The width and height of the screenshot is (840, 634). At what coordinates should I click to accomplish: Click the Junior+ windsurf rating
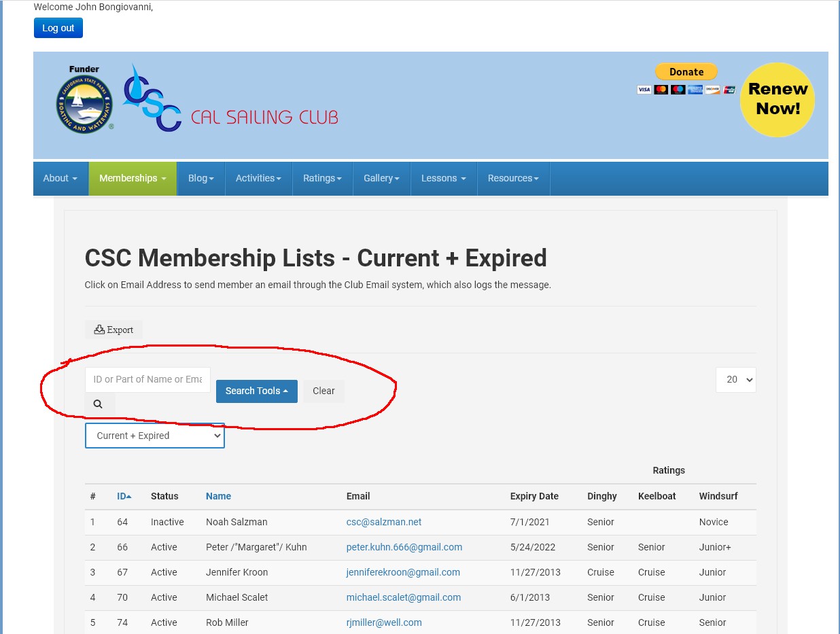click(x=715, y=547)
